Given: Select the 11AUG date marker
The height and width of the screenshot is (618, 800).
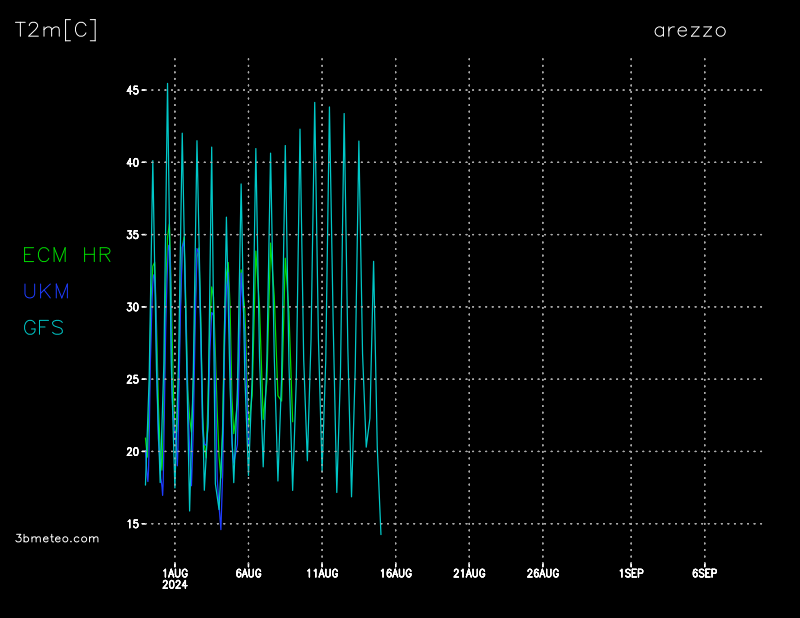Looking at the screenshot, I should point(322,573).
